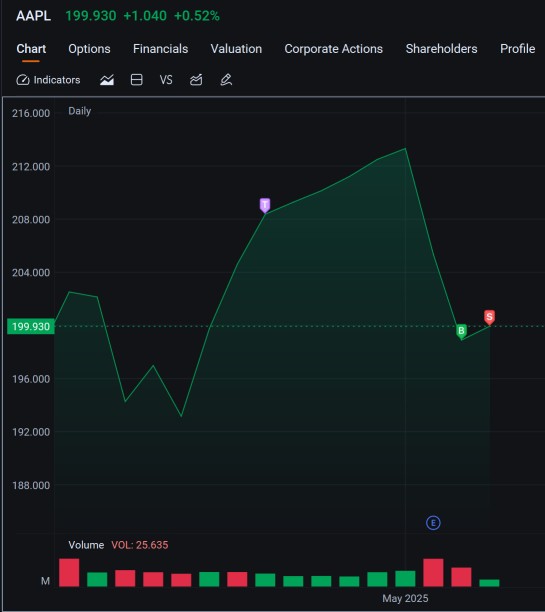The width and height of the screenshot is (545, 612).
Task: Open the Corporate Actions tab
Action: [x=333, y=49]
